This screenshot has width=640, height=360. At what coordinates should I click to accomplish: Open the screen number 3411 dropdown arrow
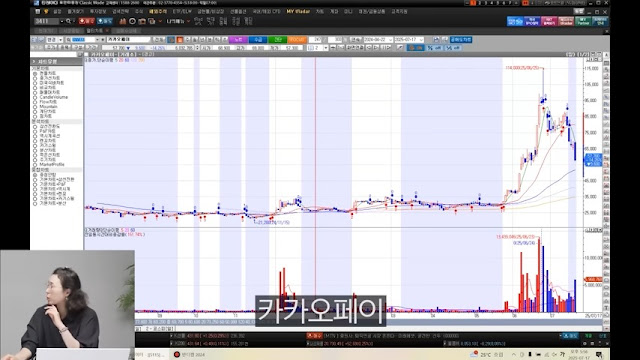[x=62, y=21]
